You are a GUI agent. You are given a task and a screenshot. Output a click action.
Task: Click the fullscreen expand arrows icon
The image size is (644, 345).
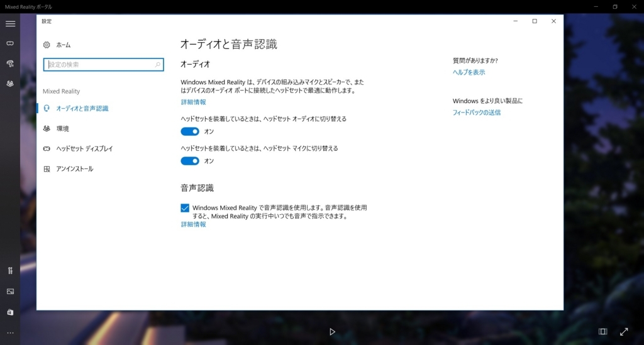[x=624, y=331]
